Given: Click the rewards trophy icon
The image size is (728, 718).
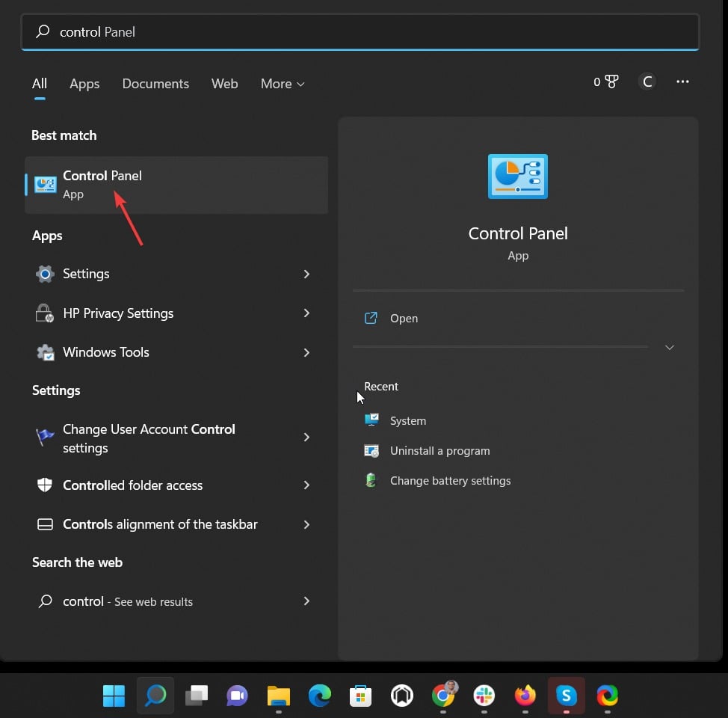Looking at the screenshot, I should point(611,82).
